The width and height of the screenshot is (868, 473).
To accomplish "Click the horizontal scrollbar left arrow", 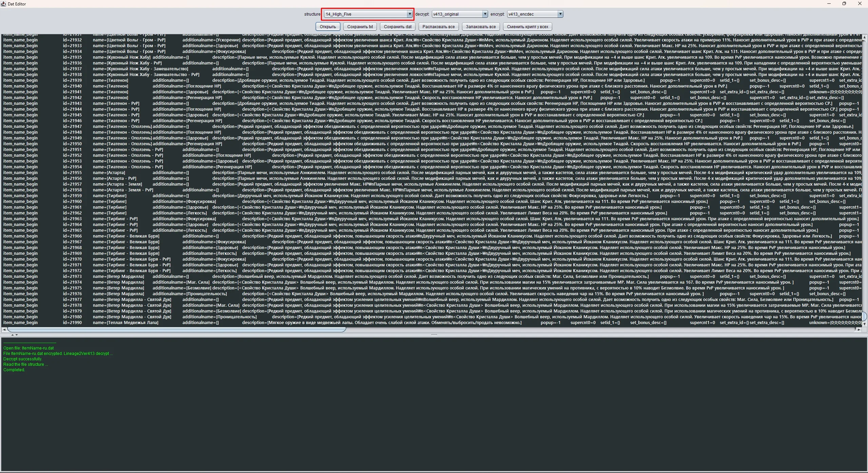I will pyautogui.click(x=4, y=329).
